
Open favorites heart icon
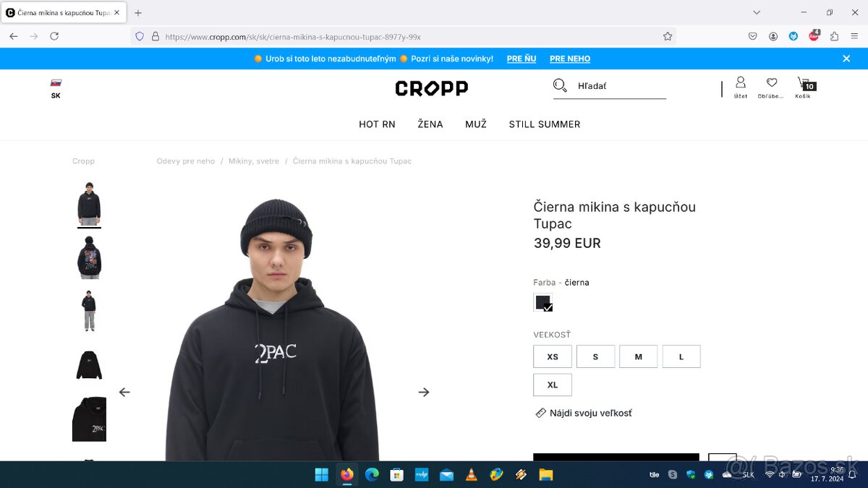[x=772, y=82]
